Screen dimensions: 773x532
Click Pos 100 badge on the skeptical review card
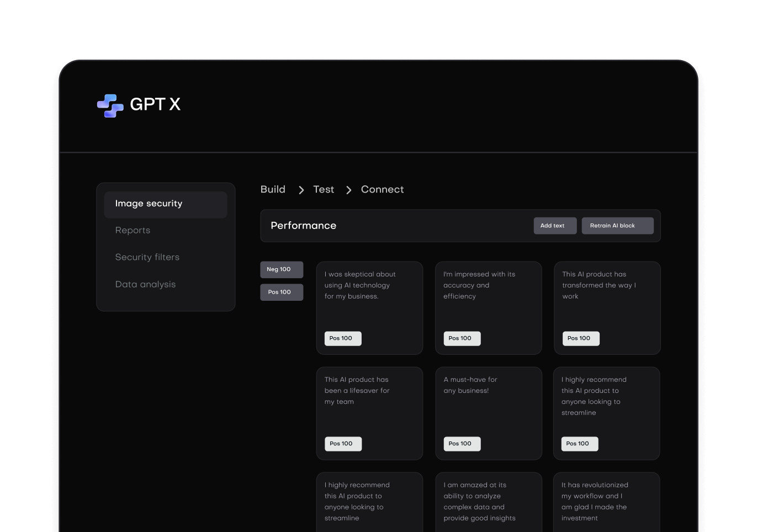[x=342, y=338]
